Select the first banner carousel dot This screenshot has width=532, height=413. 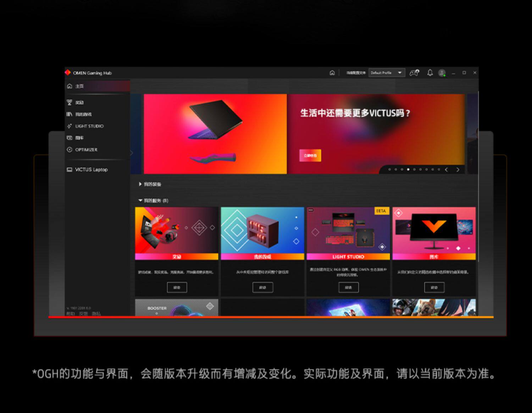pyautogui.click(x=389, y=170)
